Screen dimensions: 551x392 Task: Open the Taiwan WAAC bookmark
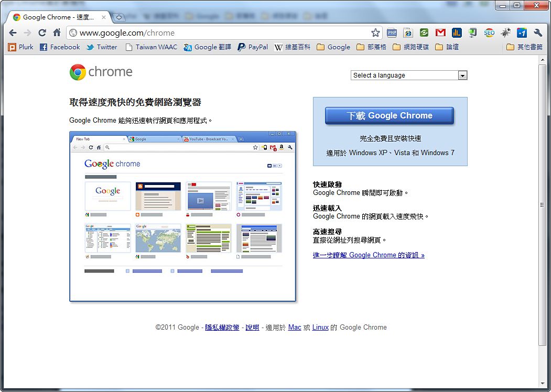click(152, 47)
